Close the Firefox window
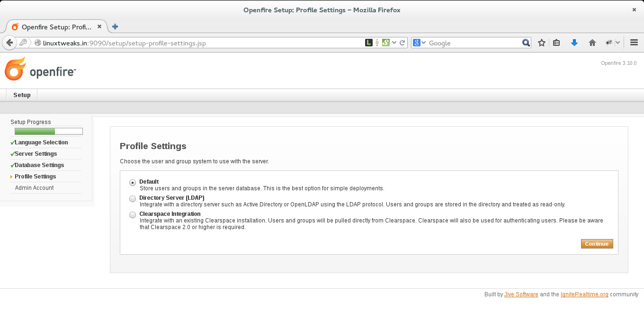This screenshot has height=311, width=644. [634, 9]
